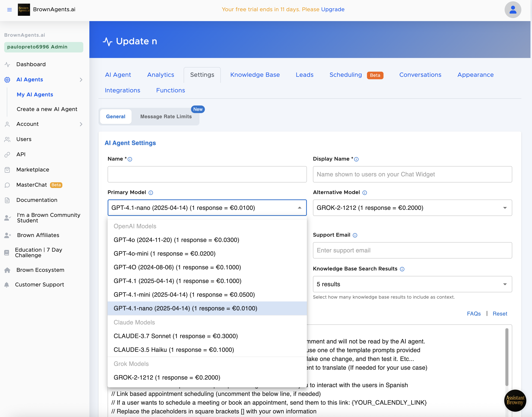This screenshot has width=532, height=417.
Task: Click the Primary Model info icon
Action: pyautogui.click(x=151, y=193)
